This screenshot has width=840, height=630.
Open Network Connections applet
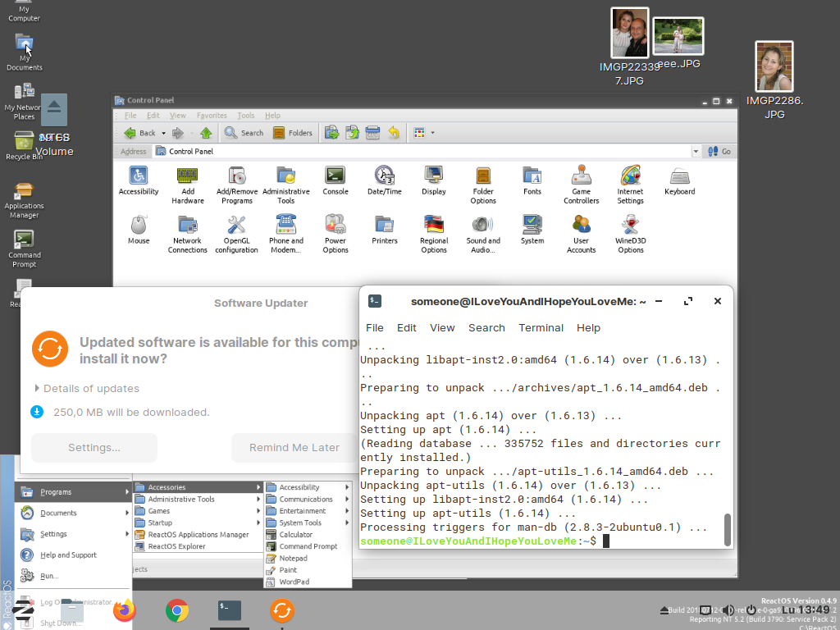[188, 234]
